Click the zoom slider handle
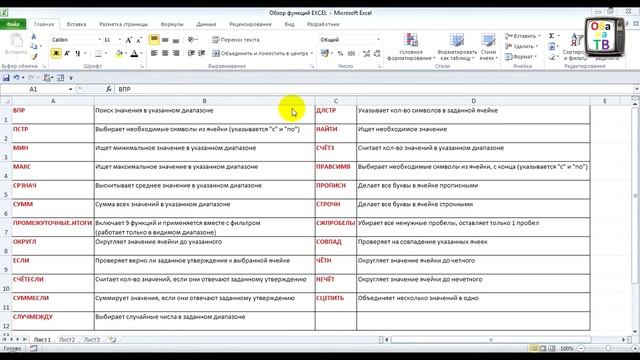This screenshot has width=640, height=360. pyautogui.click(x=608, y=349)
